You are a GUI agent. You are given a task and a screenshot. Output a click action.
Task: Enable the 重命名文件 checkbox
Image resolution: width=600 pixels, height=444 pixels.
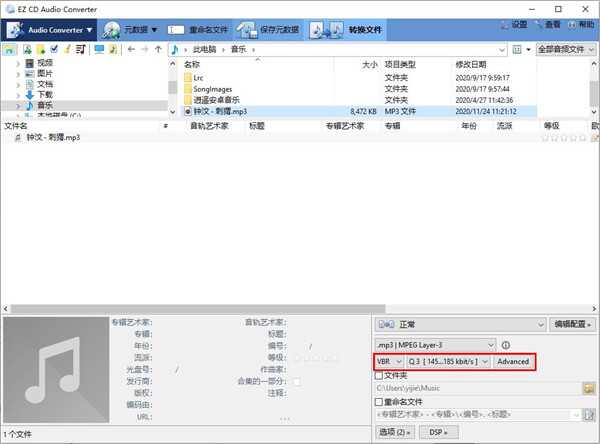[x=377, y=402]
